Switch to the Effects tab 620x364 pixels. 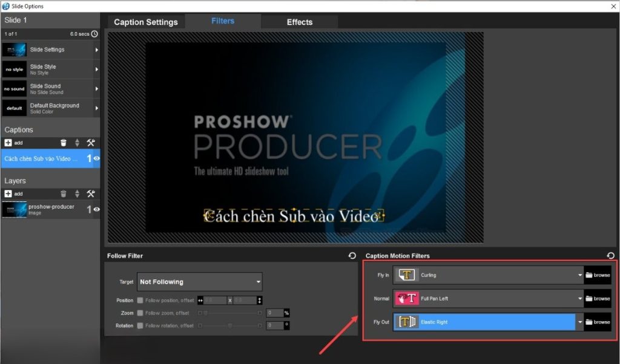pyautogui.click(x=299, y=21)
